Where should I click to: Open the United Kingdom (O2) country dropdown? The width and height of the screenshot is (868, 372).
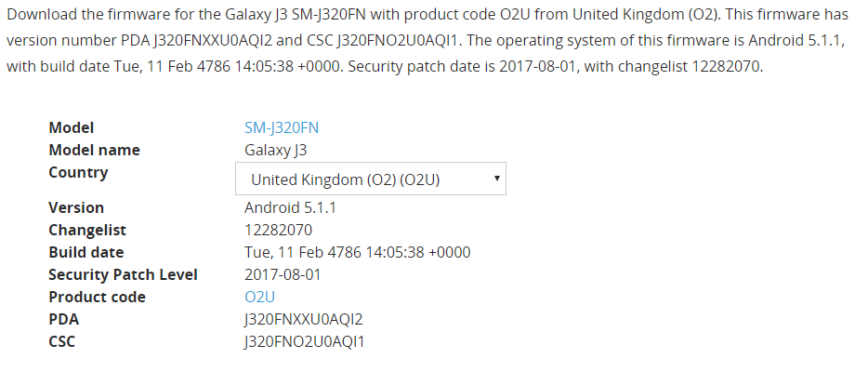tap(370, 179)
